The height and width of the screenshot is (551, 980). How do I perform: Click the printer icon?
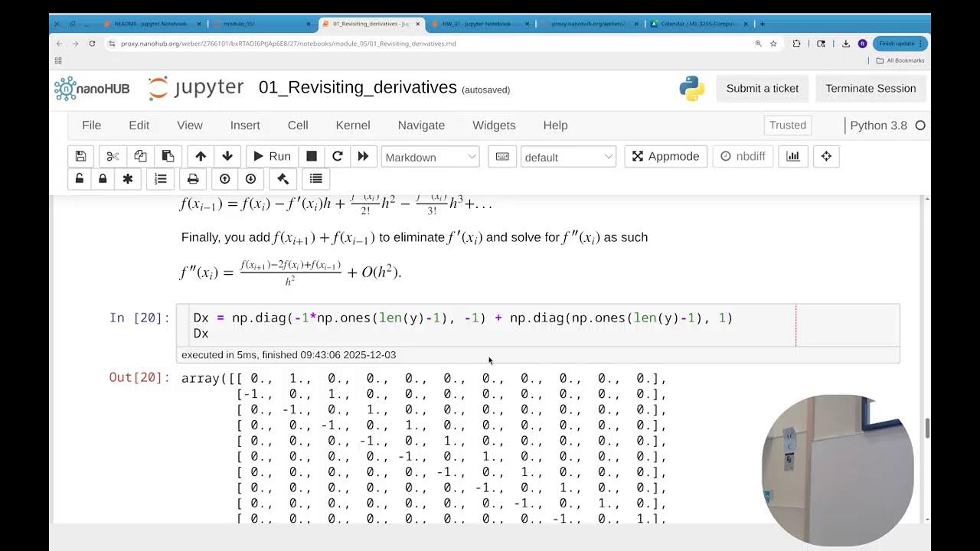click(x=193, y=178)
